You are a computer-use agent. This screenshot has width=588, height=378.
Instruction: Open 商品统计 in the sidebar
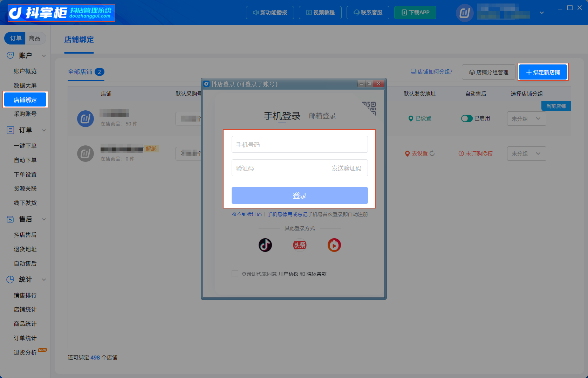[x=25, y=324]
